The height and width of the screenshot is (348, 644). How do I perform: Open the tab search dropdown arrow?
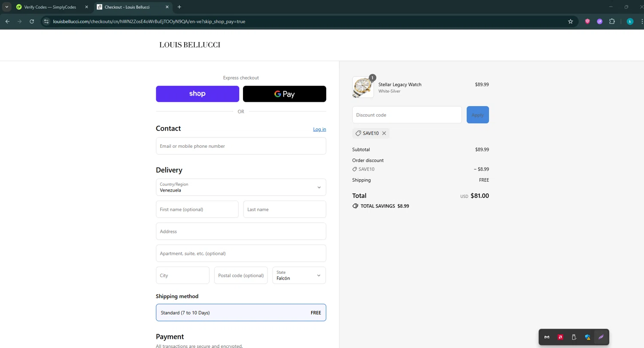coord(7,7)
